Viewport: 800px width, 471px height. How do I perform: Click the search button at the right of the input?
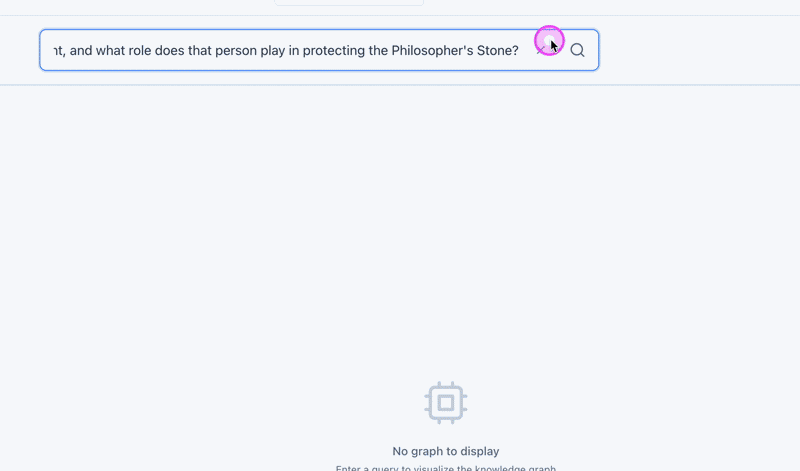tap(577, 50)
